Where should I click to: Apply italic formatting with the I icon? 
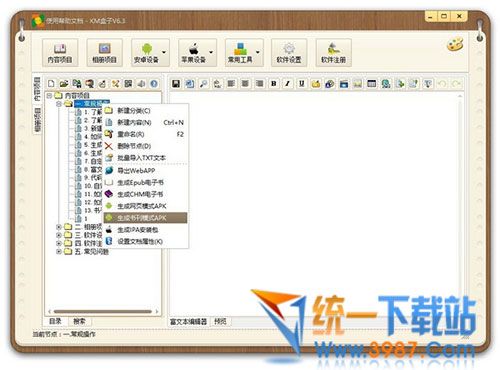coord(288,84)
